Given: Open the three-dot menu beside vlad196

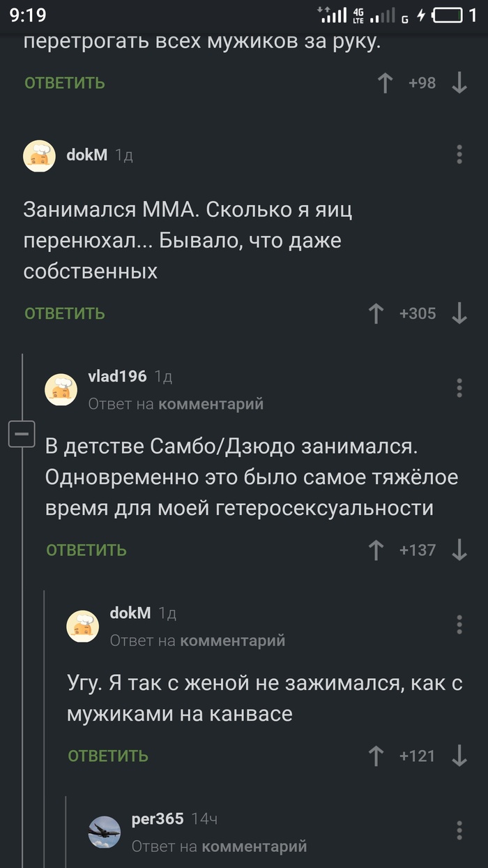Looking at the screenshot, I should pyautogui.click(x=459, y=389).
